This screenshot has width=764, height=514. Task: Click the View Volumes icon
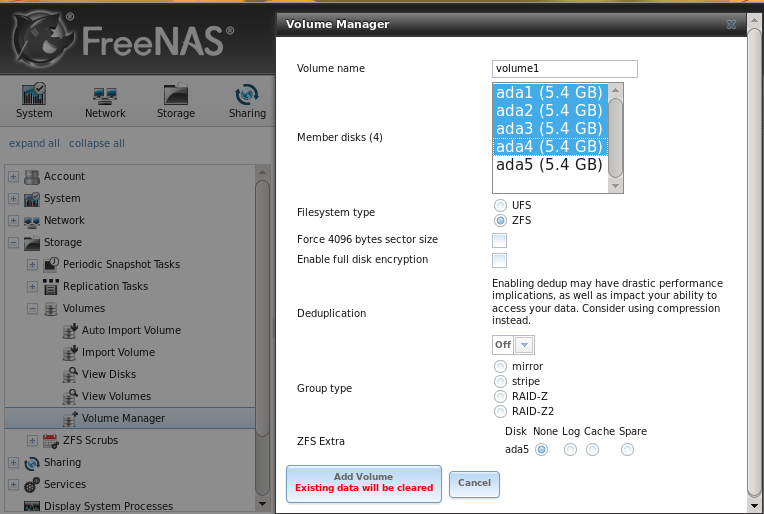[70, 397]
